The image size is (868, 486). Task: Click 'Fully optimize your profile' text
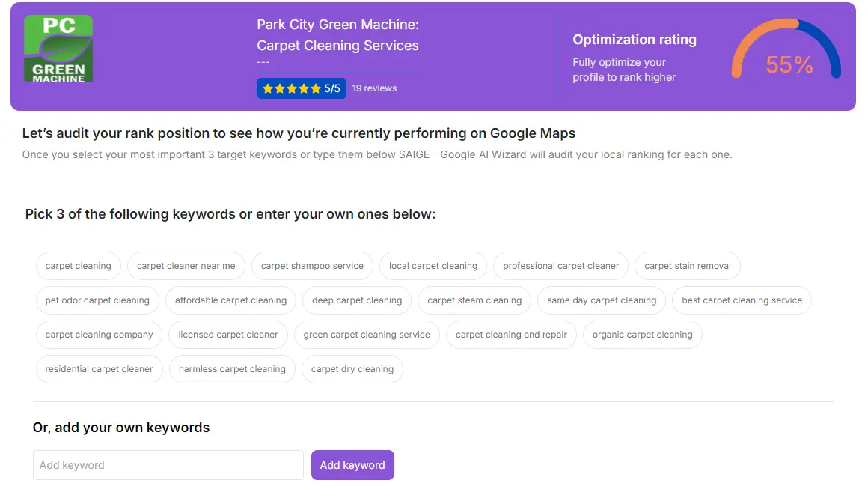tap(624, 70)
